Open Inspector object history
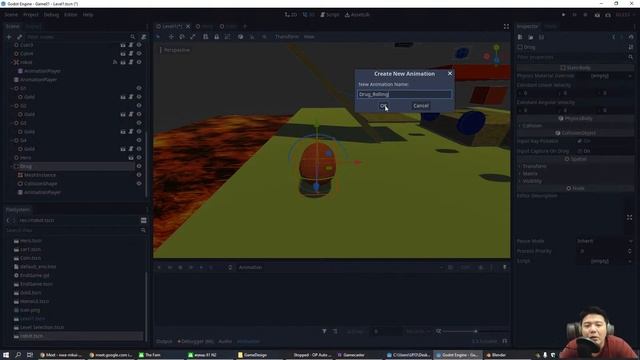640x360 pixels. coord(631,37)
